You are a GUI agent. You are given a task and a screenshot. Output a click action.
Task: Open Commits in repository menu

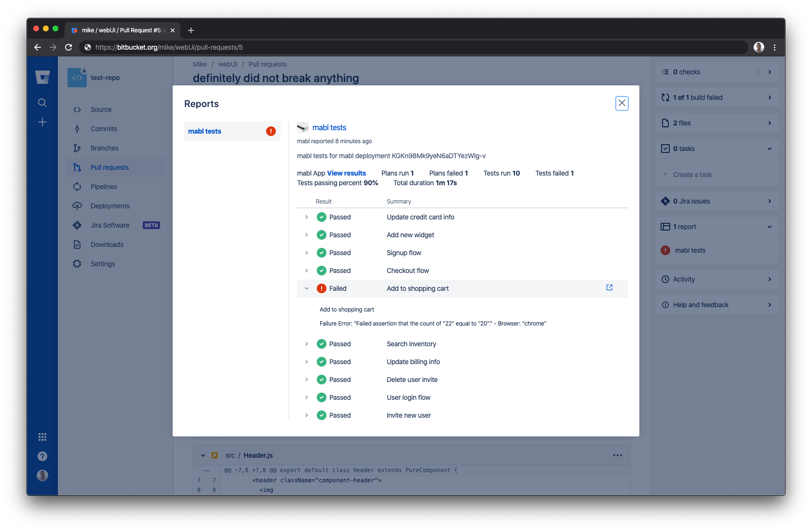pos(116,129)
